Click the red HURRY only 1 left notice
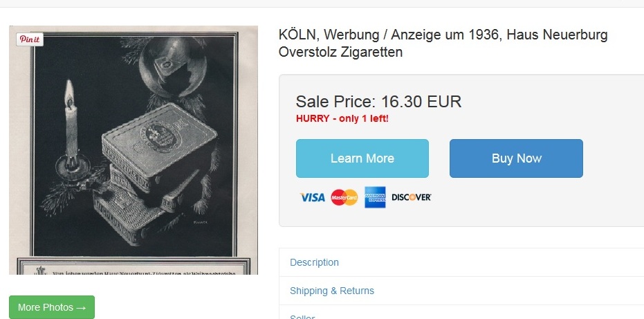This screenshot has height=319, width=644. coord(342,119)
